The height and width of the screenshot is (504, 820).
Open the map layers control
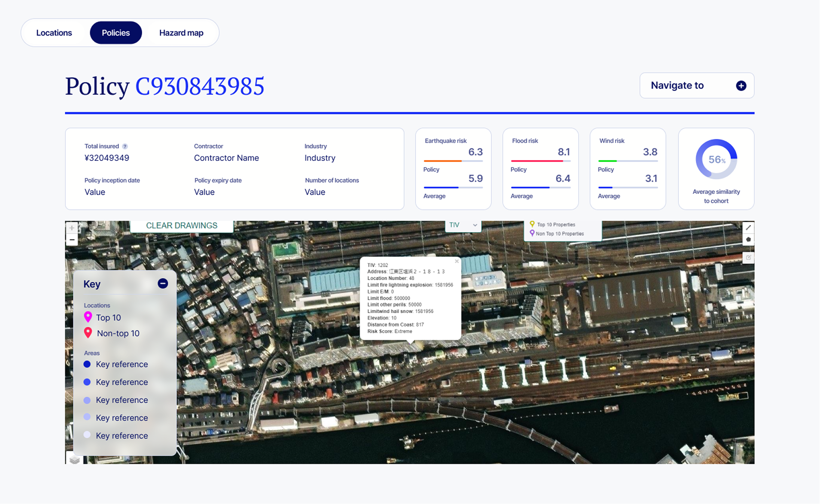(75, 459)
